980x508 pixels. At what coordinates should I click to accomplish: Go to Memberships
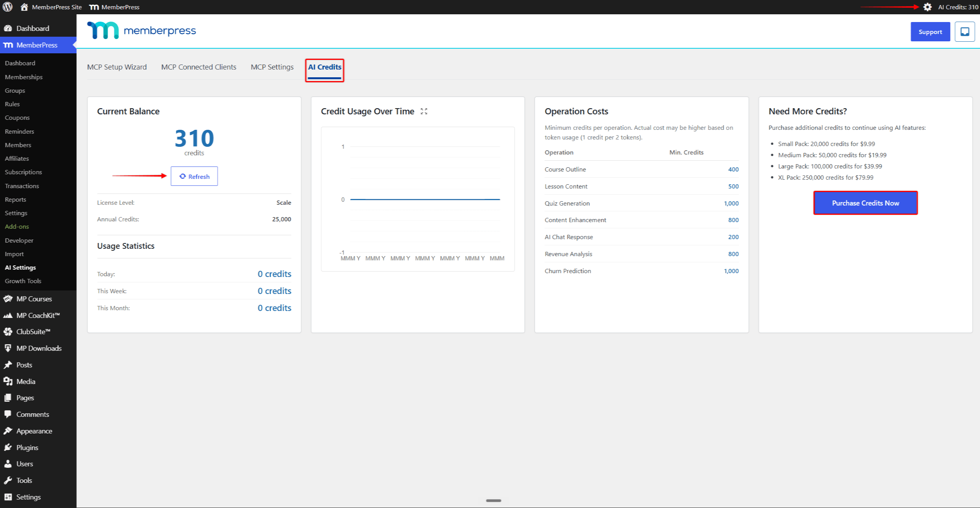tap(24, 77)
